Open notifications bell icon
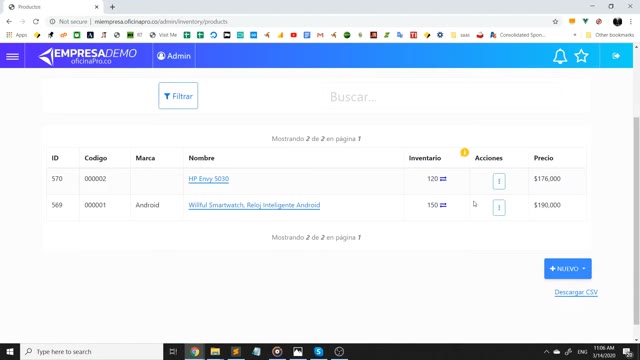 [560, 56]
